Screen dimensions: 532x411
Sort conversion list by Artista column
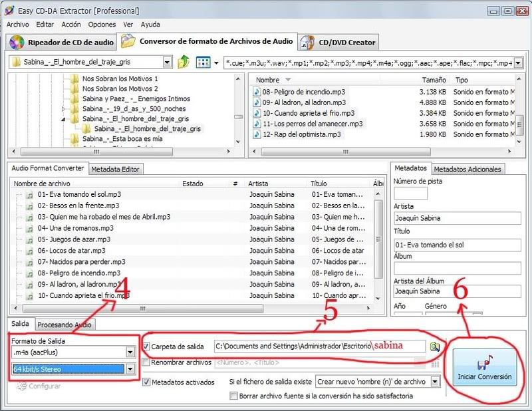(x=258, y=184)
